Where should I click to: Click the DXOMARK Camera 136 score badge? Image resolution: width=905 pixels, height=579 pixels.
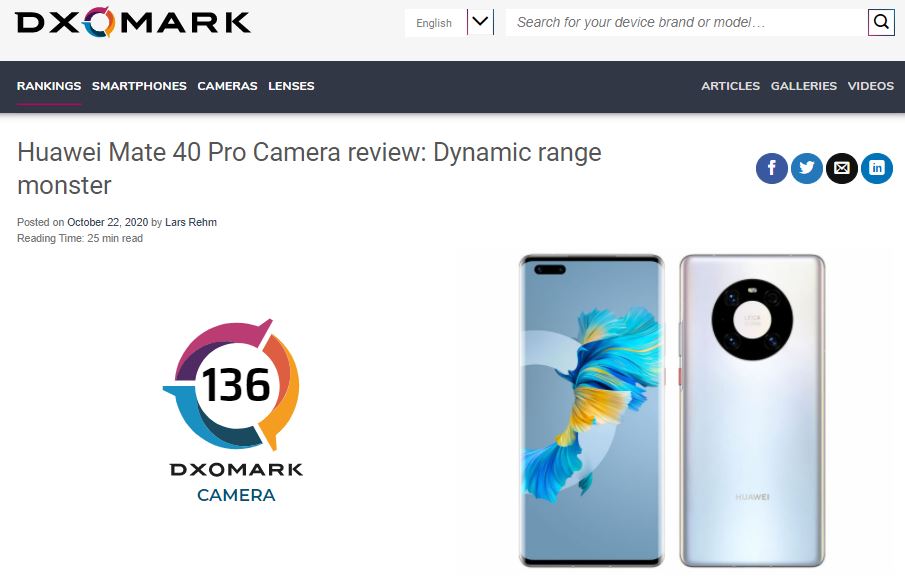236,411
